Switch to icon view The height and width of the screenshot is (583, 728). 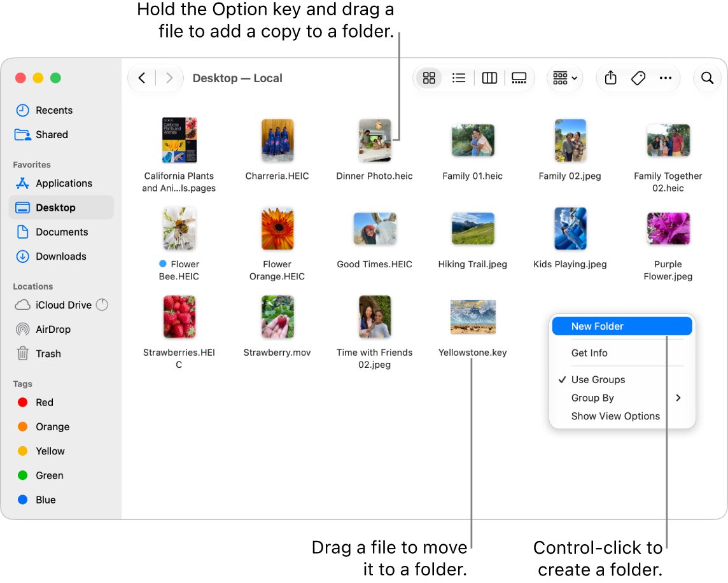point(429,78)
